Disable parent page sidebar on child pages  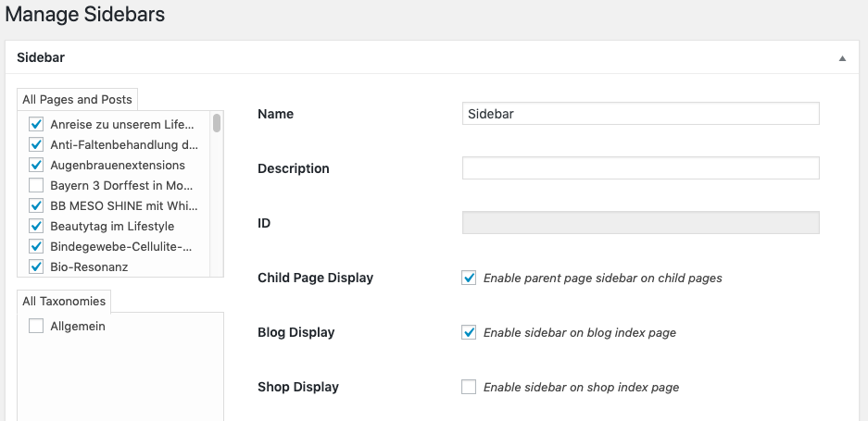click(469, 278)
